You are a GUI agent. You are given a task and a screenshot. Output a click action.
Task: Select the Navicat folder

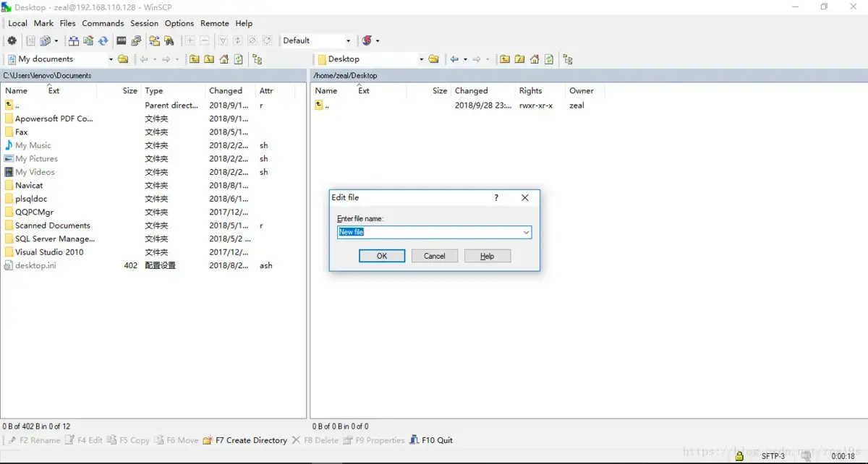(29, 185)
